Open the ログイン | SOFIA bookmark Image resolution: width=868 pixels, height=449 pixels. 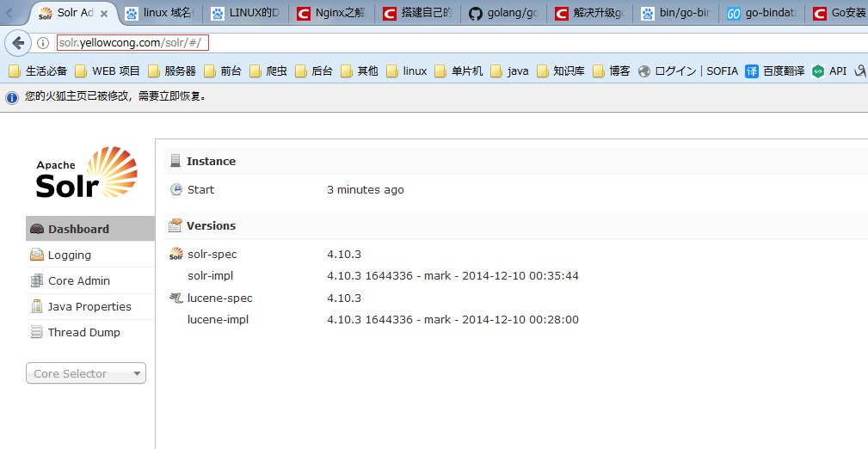coord(688,71)
